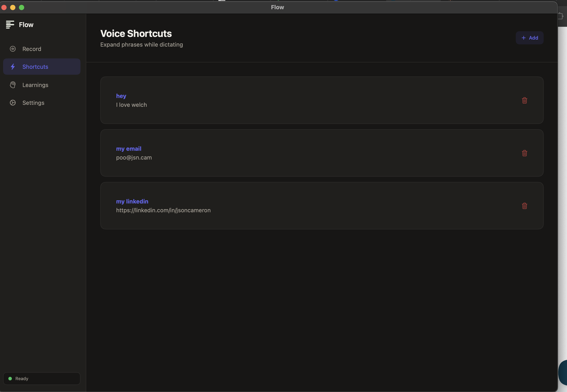
Task: Go to Settings in the sidebar
Action: tap(33, 103)
